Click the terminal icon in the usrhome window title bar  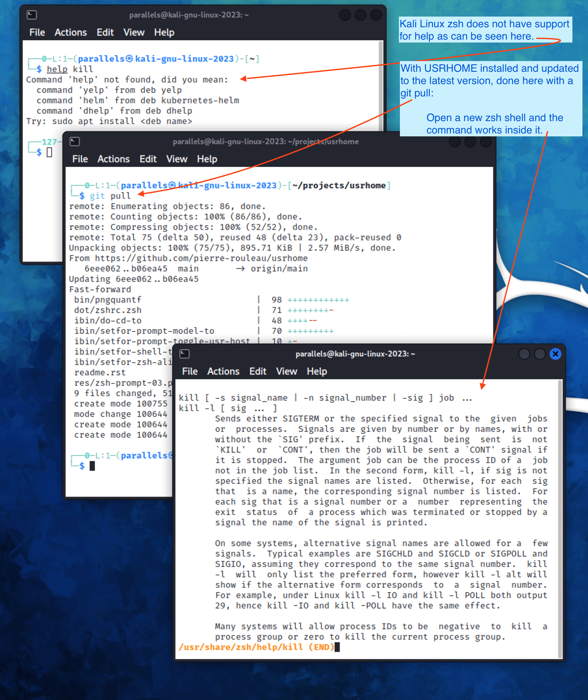75,142
